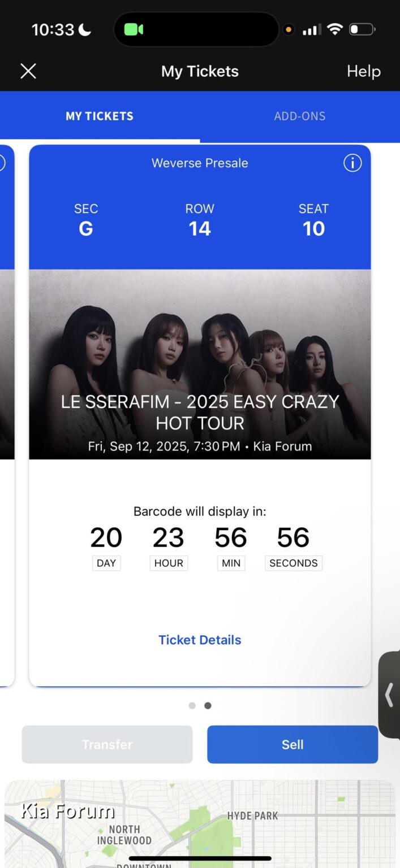Close My Tickets with the X icon

[x=28, y=71]
